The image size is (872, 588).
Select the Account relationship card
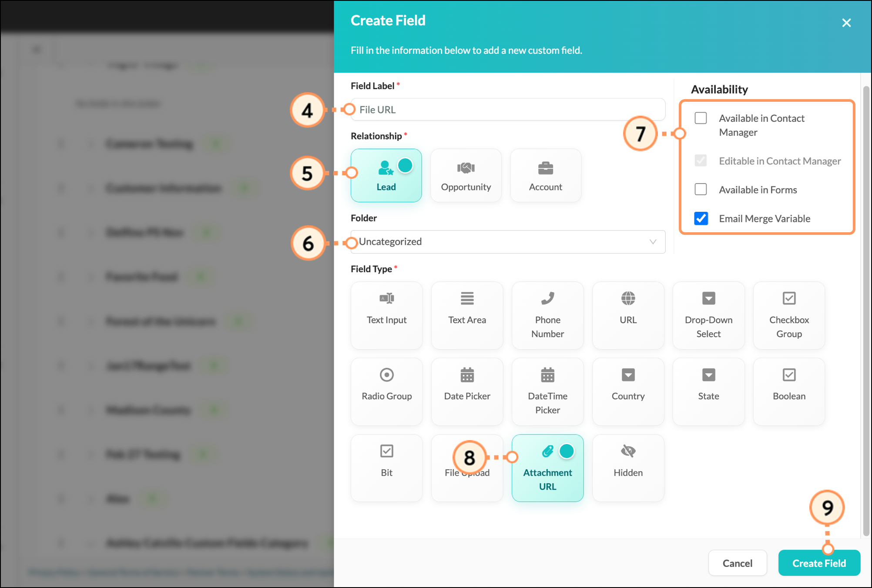[545, 175]
